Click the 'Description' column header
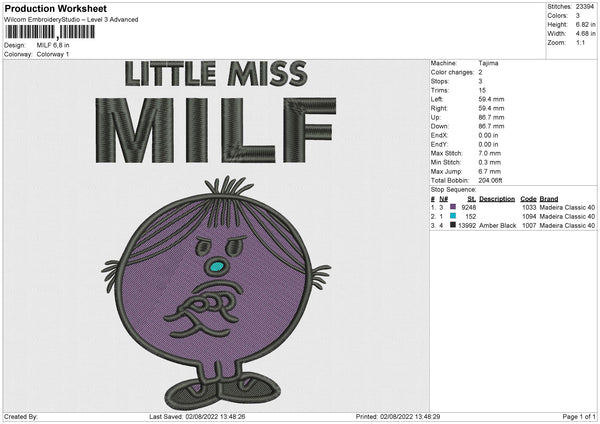This screenshot has width=600, height=424. pyautogui.click(x=497, y=199)
